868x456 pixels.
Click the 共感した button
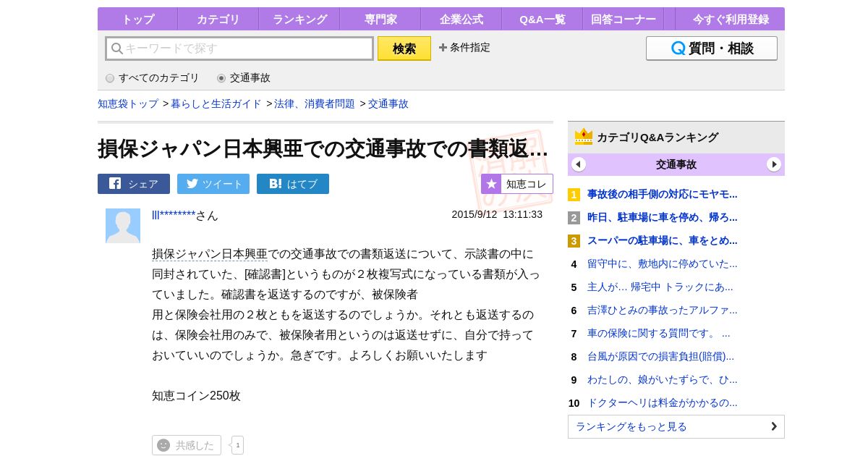[x=187, y=445]
